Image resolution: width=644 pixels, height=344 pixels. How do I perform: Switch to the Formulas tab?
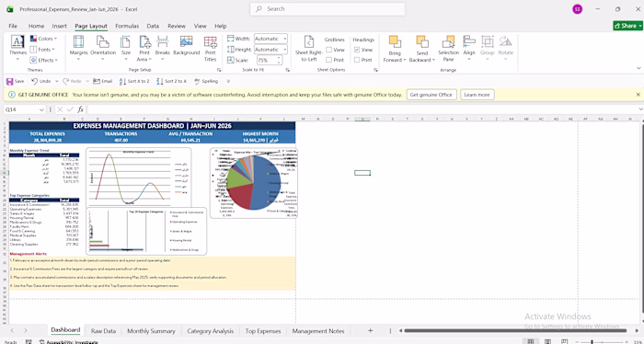(x=127, y=26)
